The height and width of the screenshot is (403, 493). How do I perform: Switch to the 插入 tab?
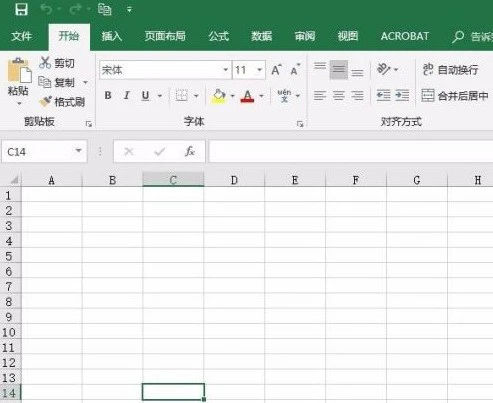(112, 36)
